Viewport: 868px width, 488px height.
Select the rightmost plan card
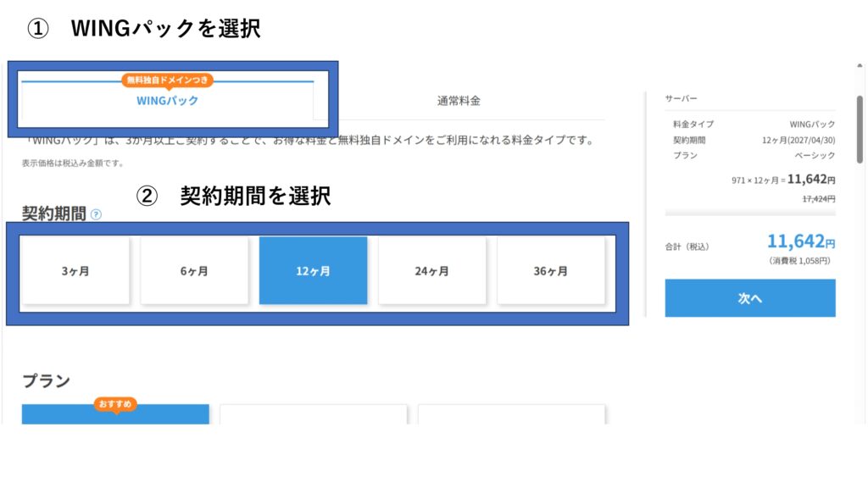pos(511,414)
